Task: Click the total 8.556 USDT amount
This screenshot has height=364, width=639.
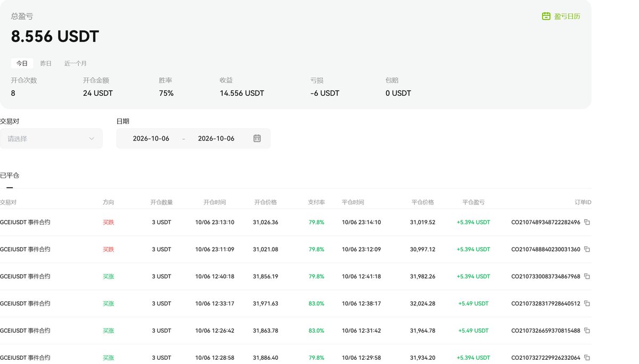Action: coord(55,37)
